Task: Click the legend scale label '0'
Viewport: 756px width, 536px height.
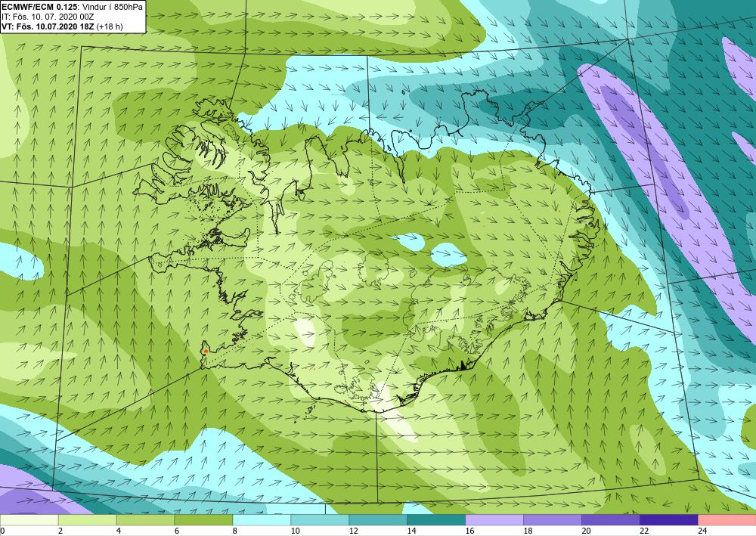Action: click(2, 531)
